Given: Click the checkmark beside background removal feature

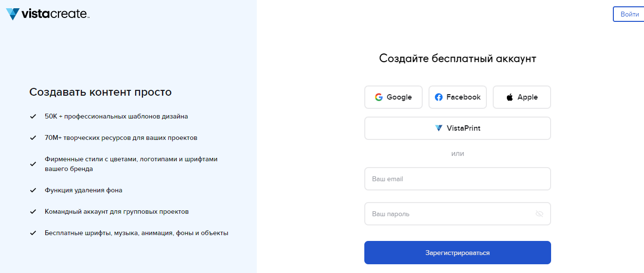Looking at the screenshot, I should click(33, 190).
